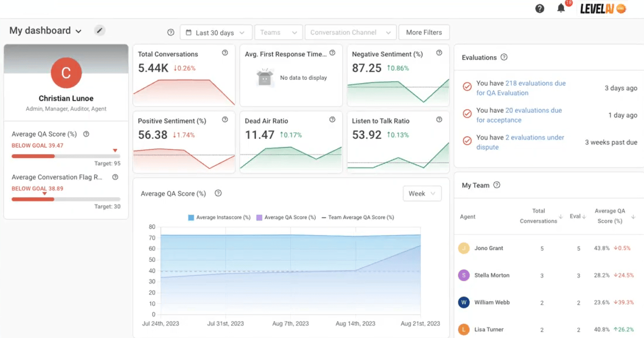Viewport: 644px width, 338px height.
Task: Toggle Team Average QA Score legend series
Action: [x=358, y=217]
